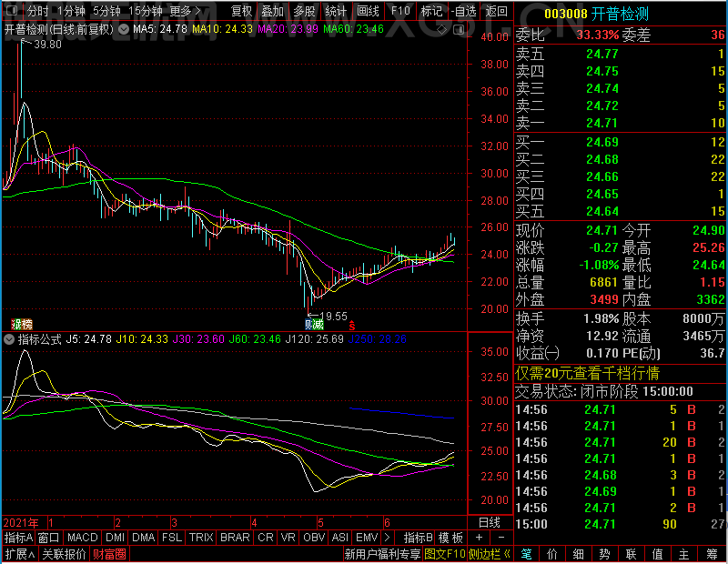
Task: Click the panel layout icon at top-left
Action: pos(12,10)
